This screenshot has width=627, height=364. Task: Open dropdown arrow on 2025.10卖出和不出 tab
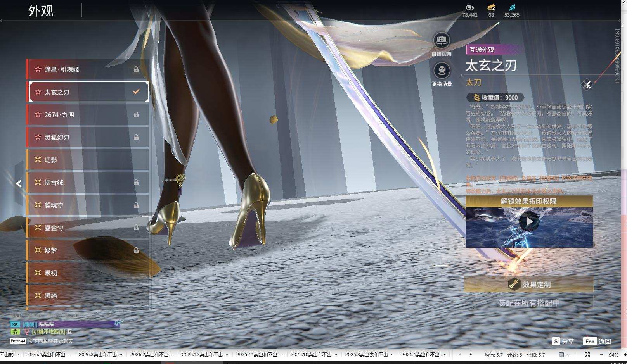coord(336,355)
